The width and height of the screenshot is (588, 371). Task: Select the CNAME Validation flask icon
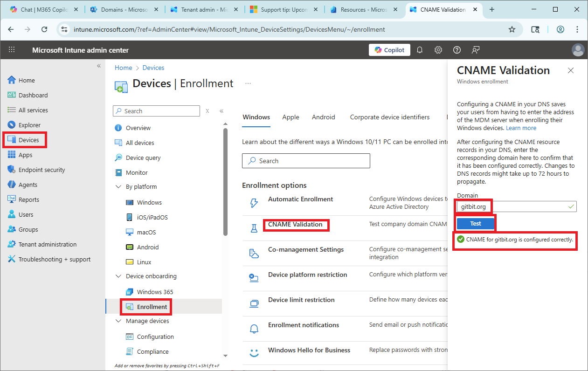(254, 228)
